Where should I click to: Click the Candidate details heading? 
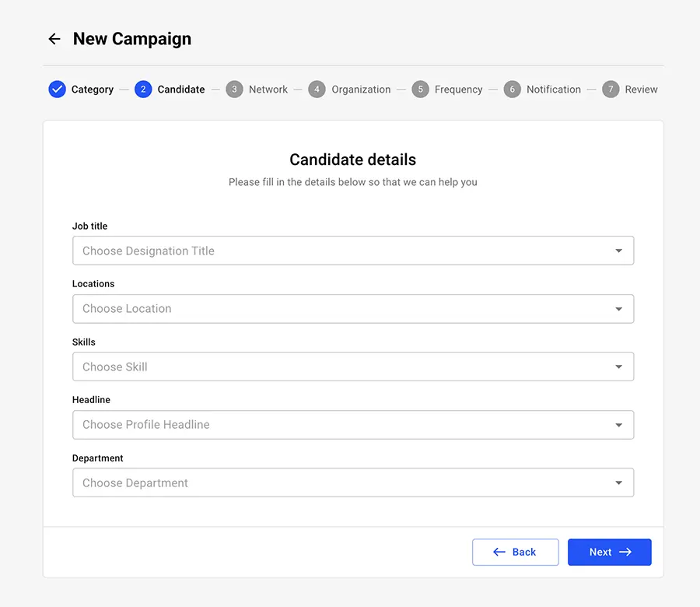[352, 160]
